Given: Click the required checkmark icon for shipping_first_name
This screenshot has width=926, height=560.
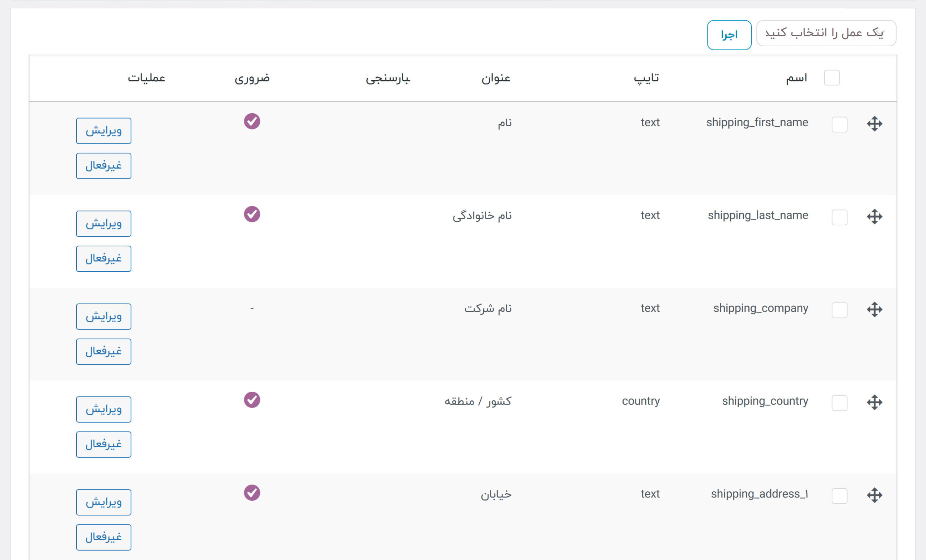Looking at the screenshot, I should [x=252, y=121].
